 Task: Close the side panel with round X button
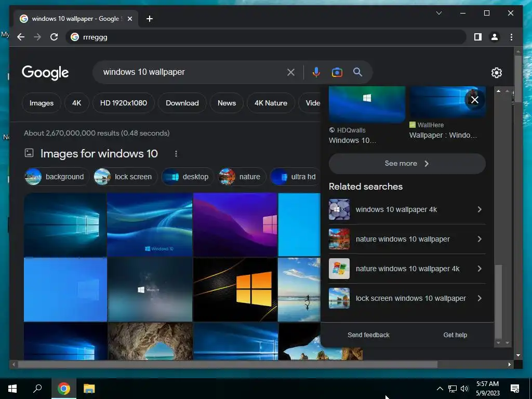tap(474, 100)
